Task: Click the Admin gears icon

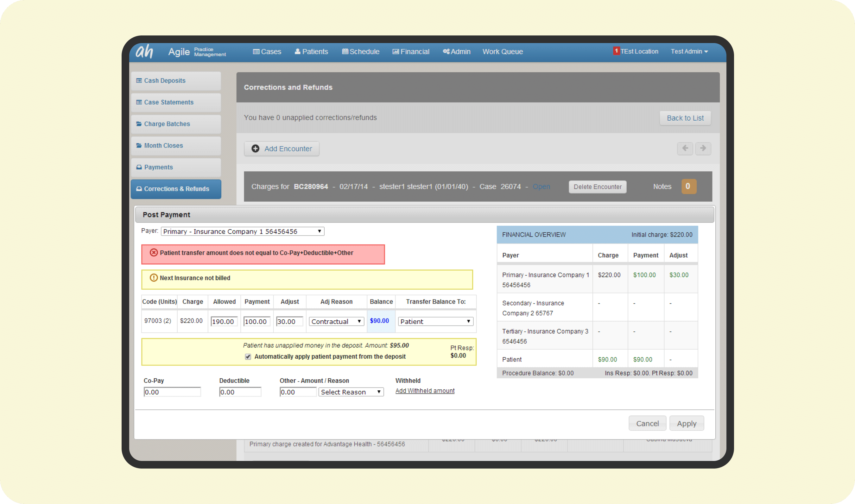Action: (x=446, y=51)
